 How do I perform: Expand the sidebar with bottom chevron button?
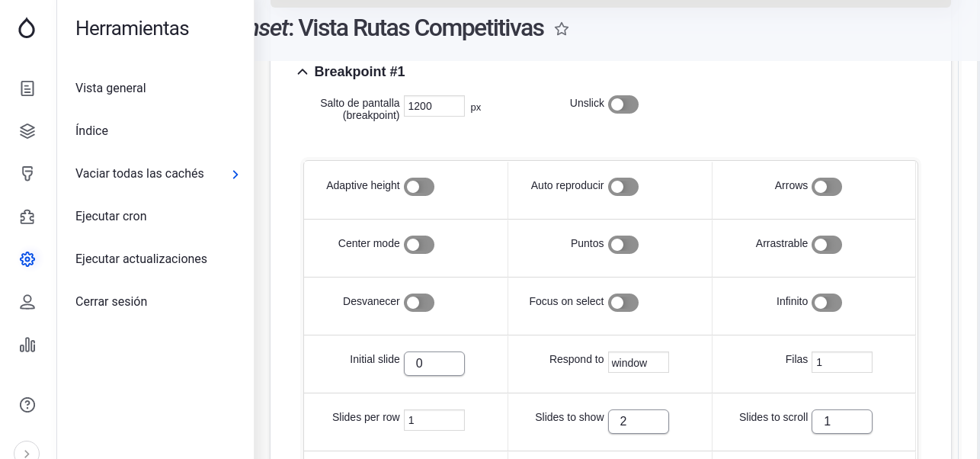point(27,453)
